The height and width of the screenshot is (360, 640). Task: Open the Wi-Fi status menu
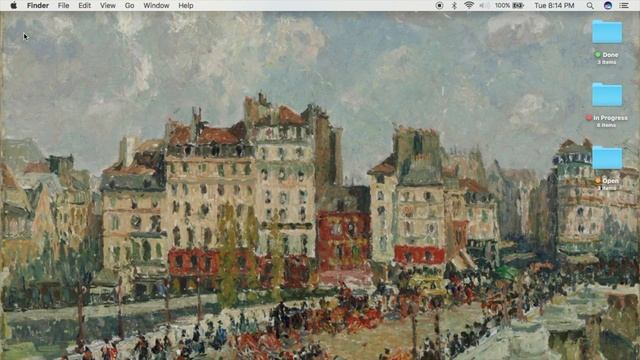(x=469, y=5)
